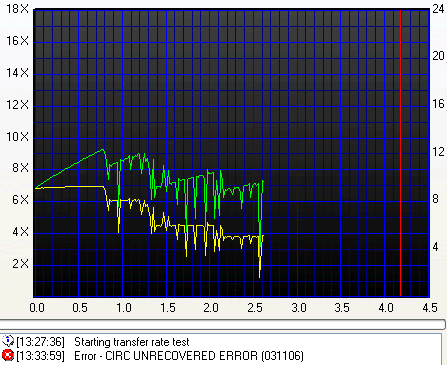This screenshot has width=447, height=365.
Task: Click the 13:33:59 timestamp in the log
Action: (x=41, y=356)
